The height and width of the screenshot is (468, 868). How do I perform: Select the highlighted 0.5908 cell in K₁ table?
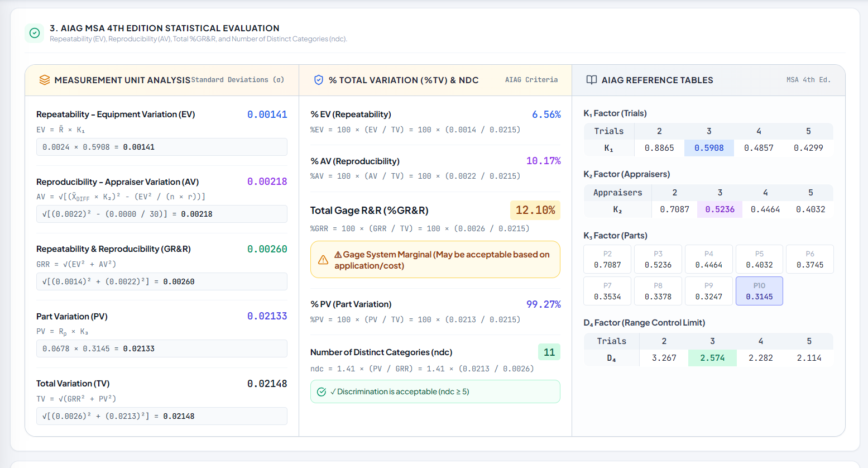(x=709, y=148)
